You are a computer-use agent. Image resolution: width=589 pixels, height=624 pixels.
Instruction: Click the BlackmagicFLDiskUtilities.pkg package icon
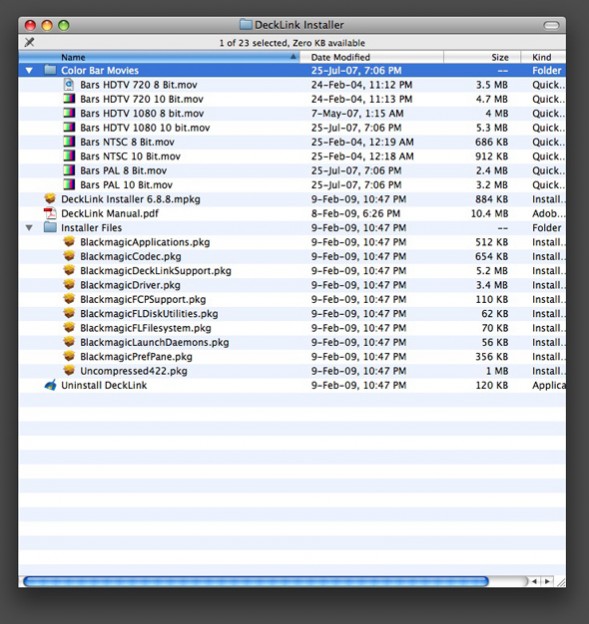click(69, 313)
